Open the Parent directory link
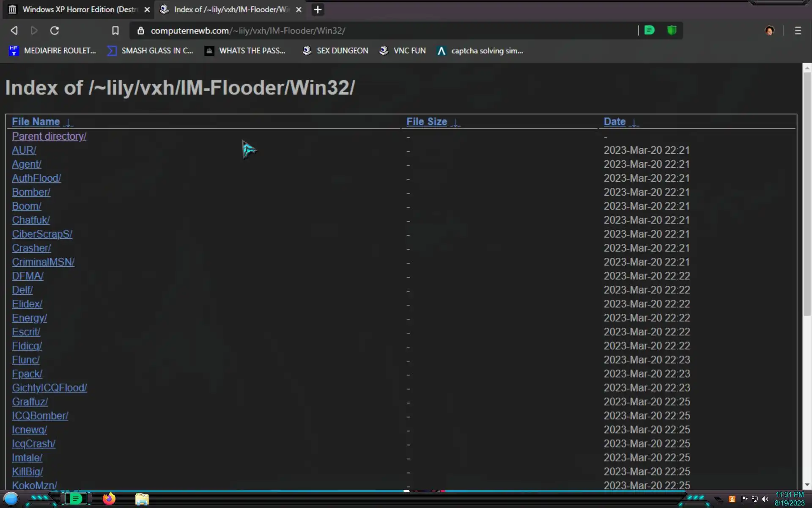This screenshot has width=812, height=508. [x=49, y=136]
